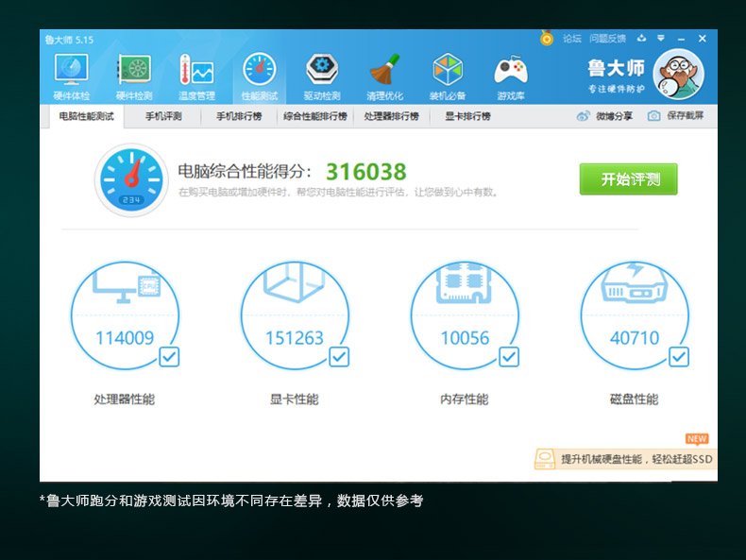
Task: Click the graphics card performance circle graphic
Action: click(295, 315)
